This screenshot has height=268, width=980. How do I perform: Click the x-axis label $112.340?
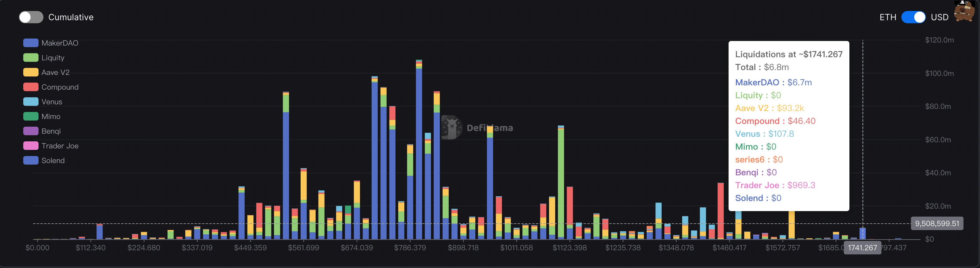(91, 248)
